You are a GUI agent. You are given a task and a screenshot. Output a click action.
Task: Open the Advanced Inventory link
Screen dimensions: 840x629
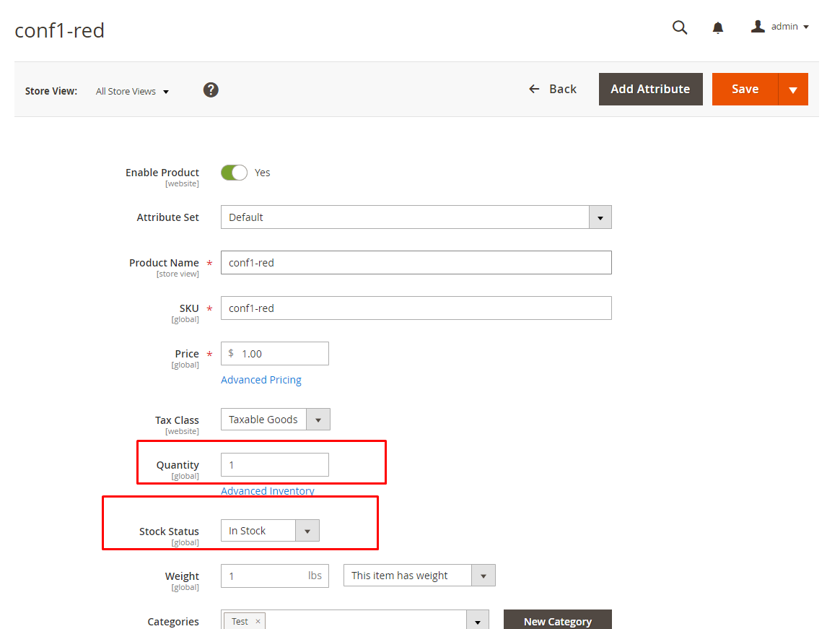click(267, 490)
